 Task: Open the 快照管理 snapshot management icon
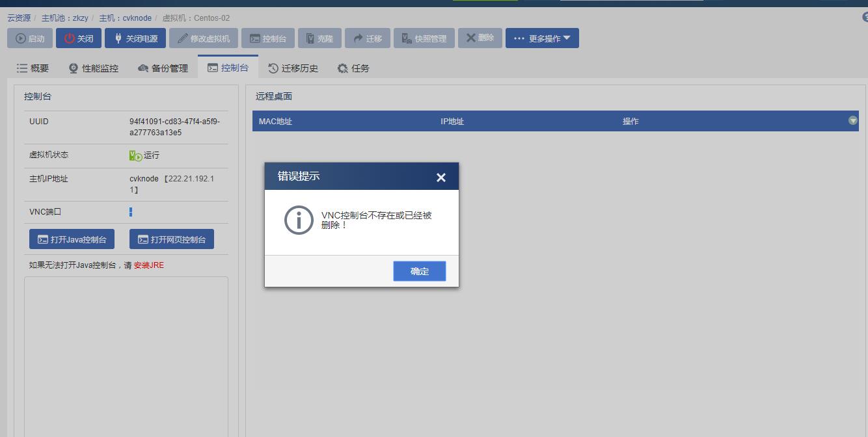tap(405, 38)
